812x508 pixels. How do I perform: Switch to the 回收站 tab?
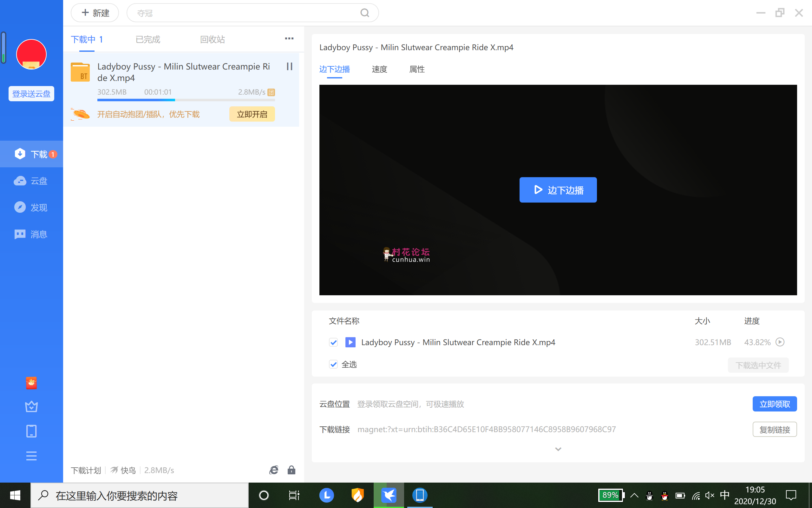(213, 40)
